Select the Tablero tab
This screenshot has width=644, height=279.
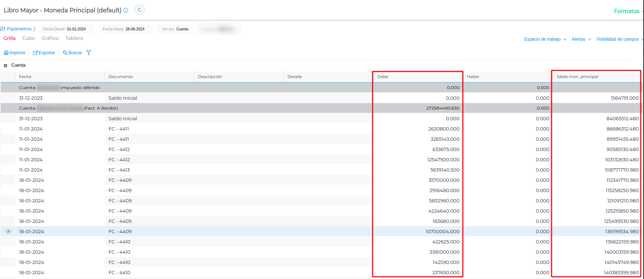point(74,38)
